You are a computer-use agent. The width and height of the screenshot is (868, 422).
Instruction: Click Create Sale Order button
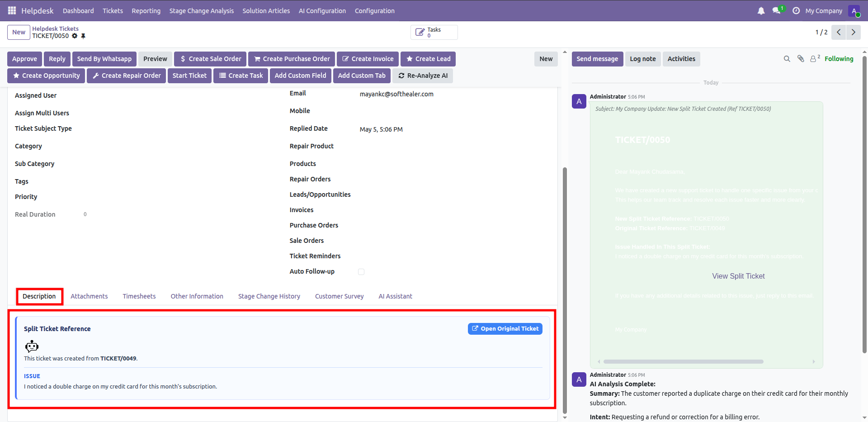point(210,59)
